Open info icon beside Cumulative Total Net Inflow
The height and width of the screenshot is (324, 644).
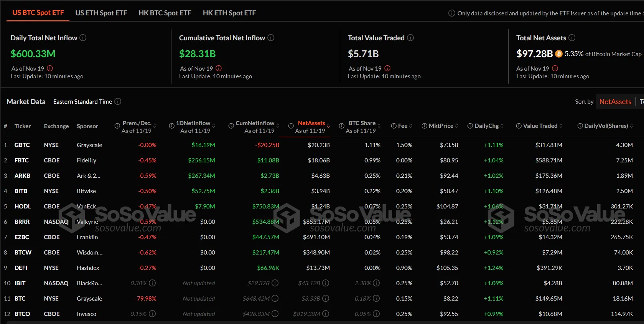click(x=271, y=38)
